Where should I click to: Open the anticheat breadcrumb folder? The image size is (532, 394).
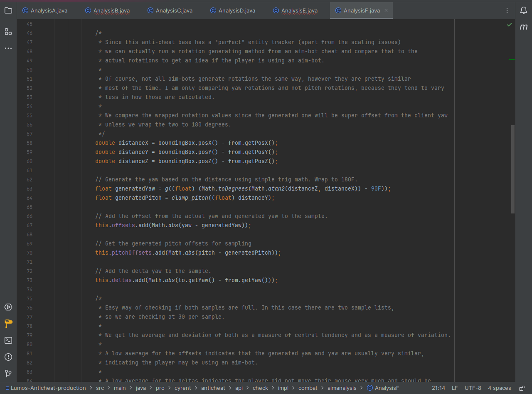coord(213,388)
